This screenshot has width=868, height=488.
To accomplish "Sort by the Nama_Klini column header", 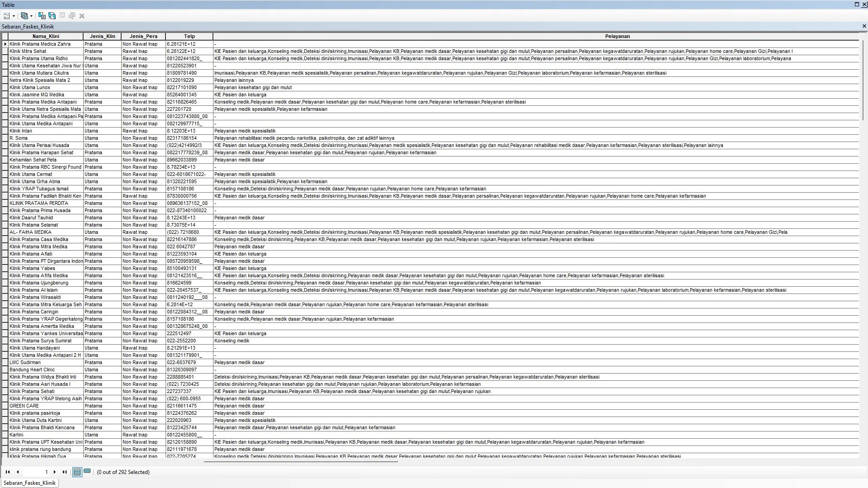I will pyautogui.click(x=46, y=36).
